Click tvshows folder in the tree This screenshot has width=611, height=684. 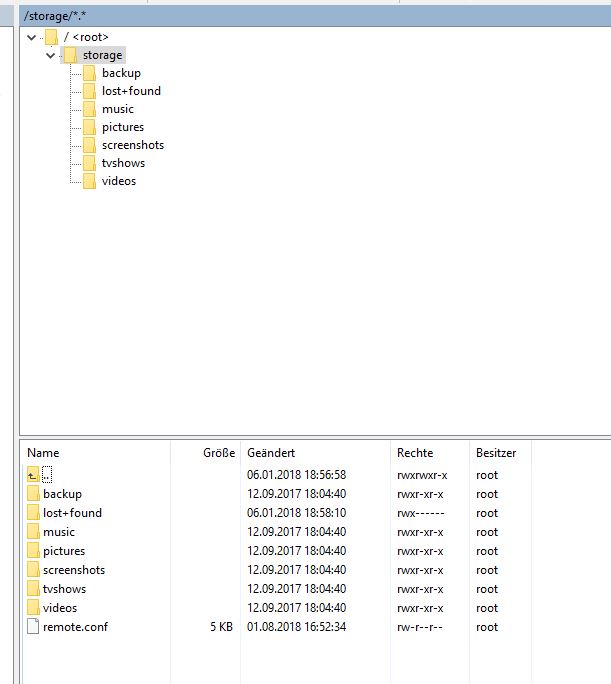pos(122,163)
